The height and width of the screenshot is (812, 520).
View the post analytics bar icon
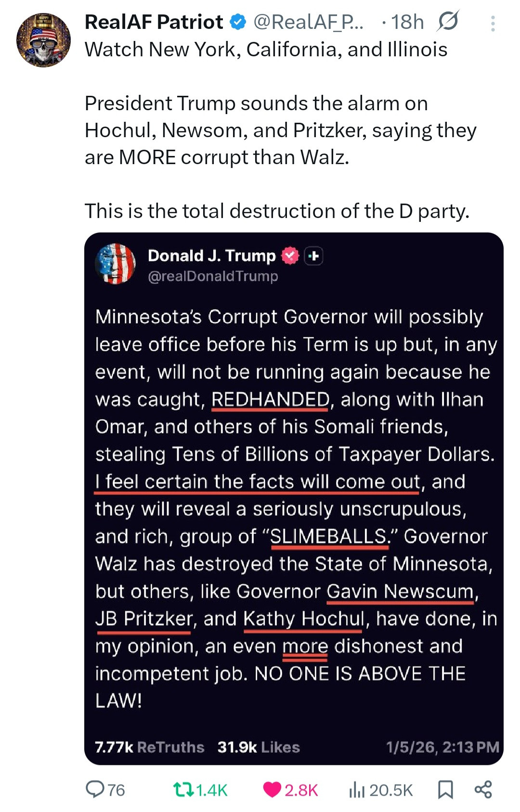point(356,789)
